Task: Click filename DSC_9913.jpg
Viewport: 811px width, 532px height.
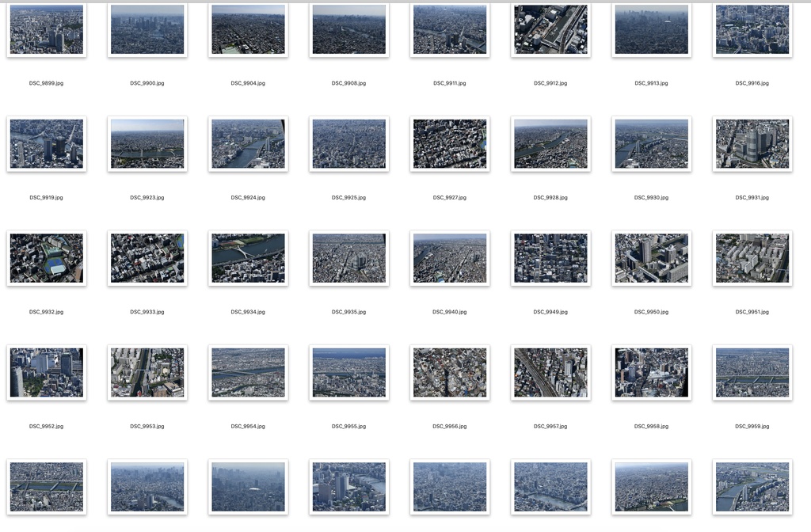Action: [x=652, y=83]
